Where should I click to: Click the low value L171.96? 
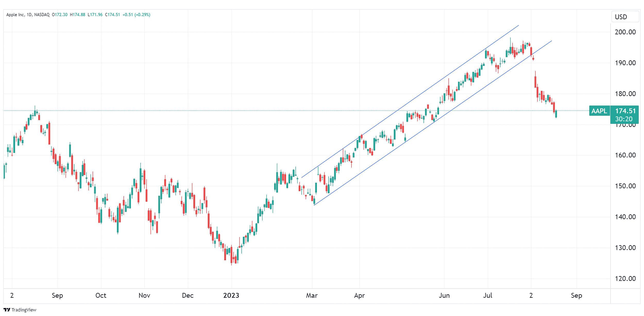95,15
